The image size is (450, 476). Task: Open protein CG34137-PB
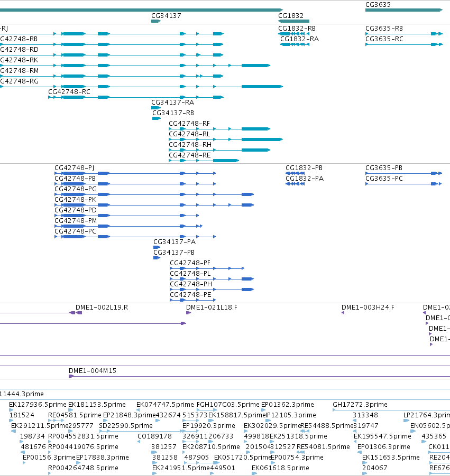174,253
